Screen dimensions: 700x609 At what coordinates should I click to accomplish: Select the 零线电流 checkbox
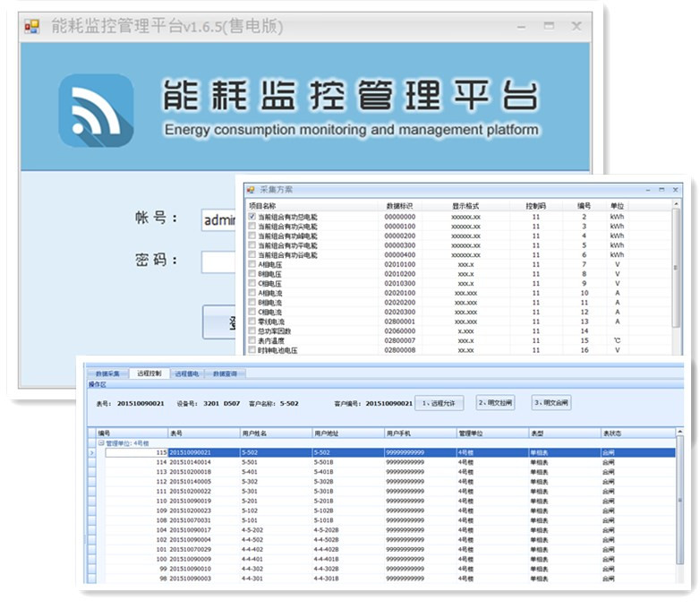(252, 322)
